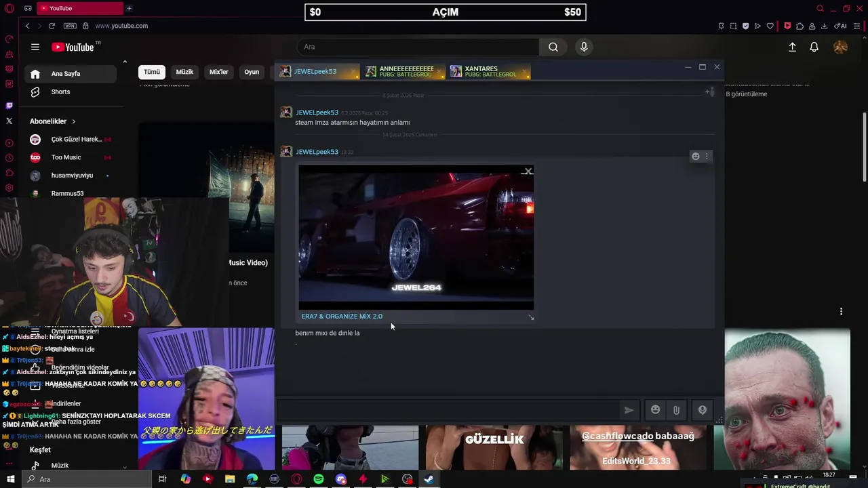The height and width of the screenshot is (488, 868).
Task: Focus the YouTube search box
Action: (418, 47)
